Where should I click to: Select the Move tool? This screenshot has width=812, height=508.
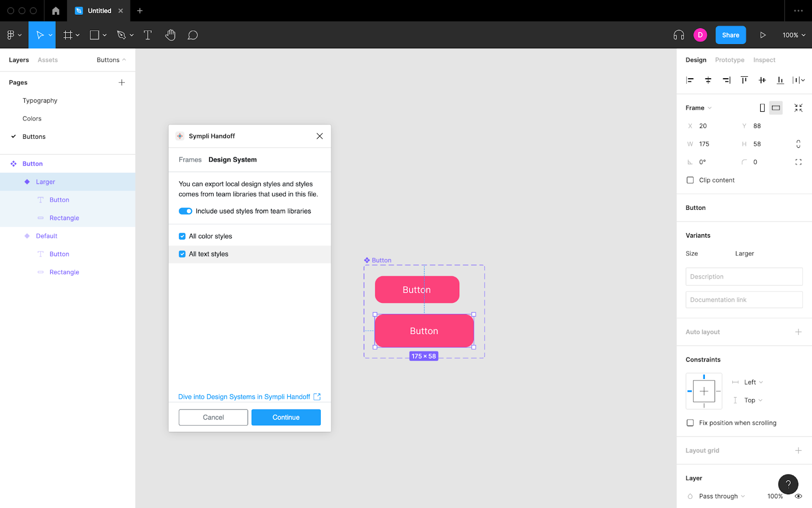[40, 35]
